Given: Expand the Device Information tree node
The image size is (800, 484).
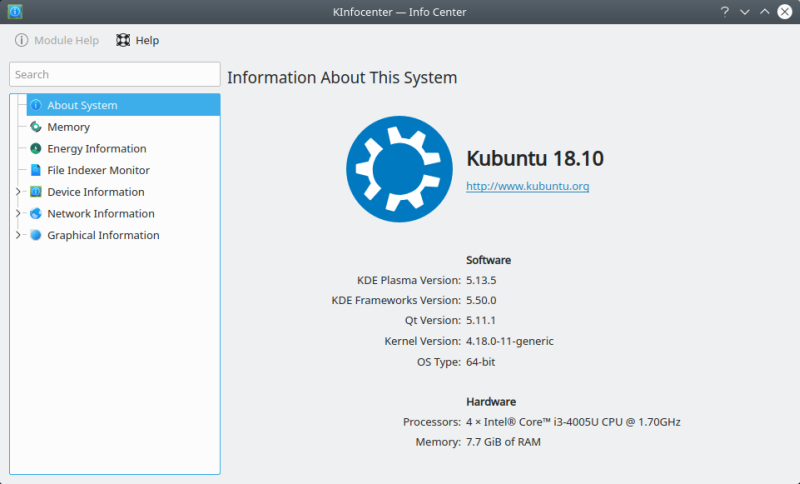Looking at the screenshot, I should [x=18, y=192].
